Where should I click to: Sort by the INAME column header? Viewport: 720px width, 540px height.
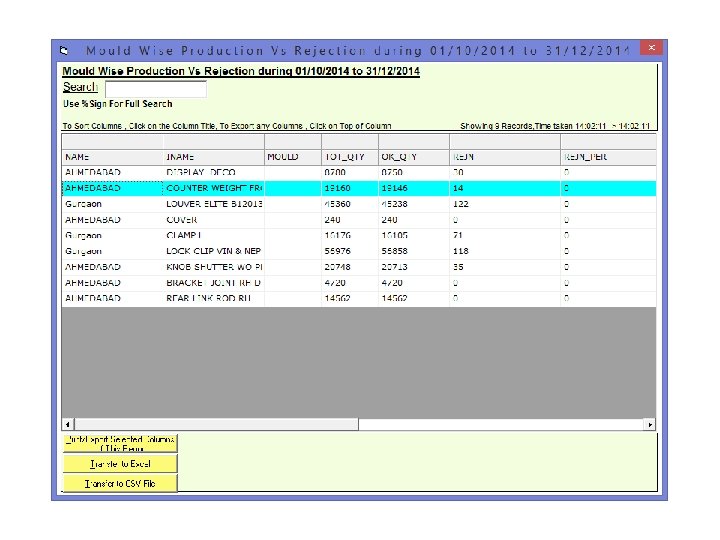point(214,157)
